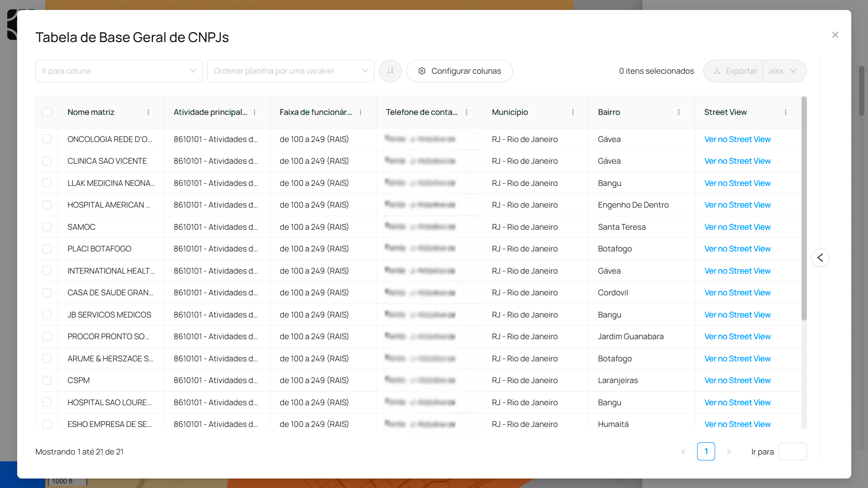Select the CASA DE SAUDE GRAN row checkbox
Viewport: 868px width, 488px height.
click(x=47, y=293)
